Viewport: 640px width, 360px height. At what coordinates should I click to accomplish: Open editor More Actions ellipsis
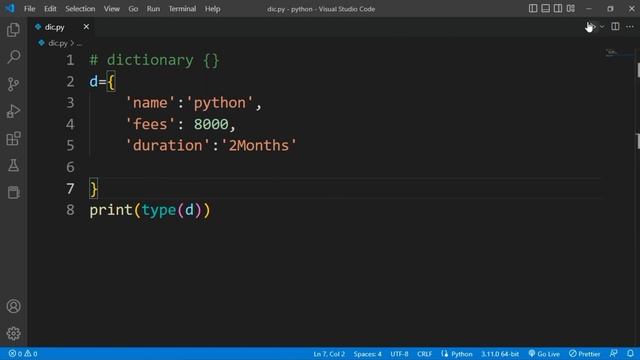pos(630,27)
